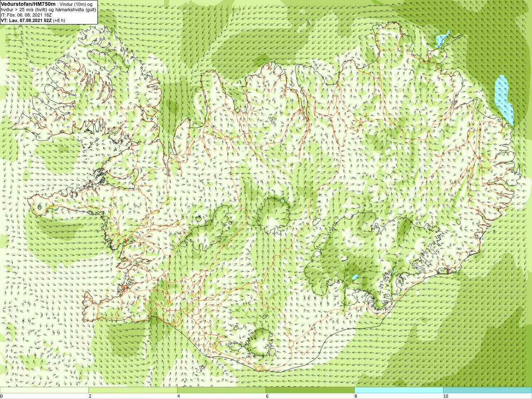The width and height of the screenshot is (532, 399).
Task: Select the light cyan 8–10 color bar segment
Action: (x=399, y=390)
